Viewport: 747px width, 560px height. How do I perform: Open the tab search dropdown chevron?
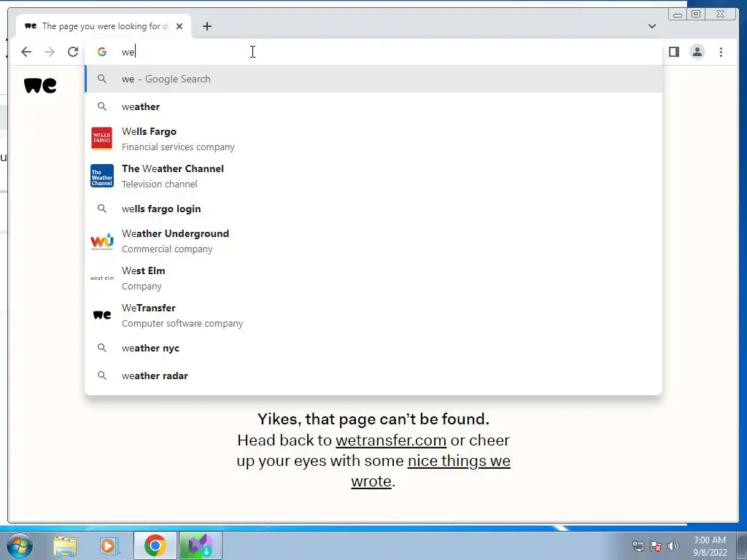(x=651, y=26)
